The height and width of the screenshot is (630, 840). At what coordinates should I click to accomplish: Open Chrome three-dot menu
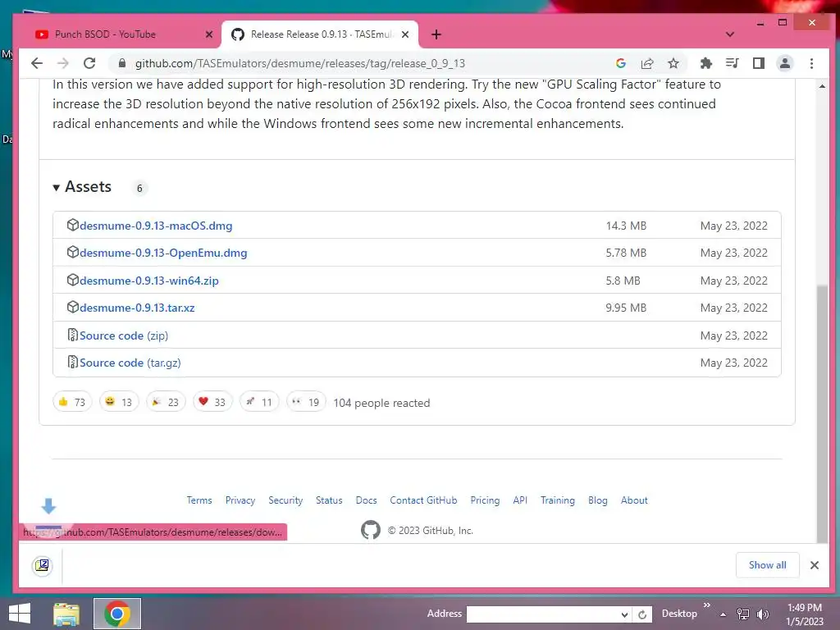[x=811, y=63]
